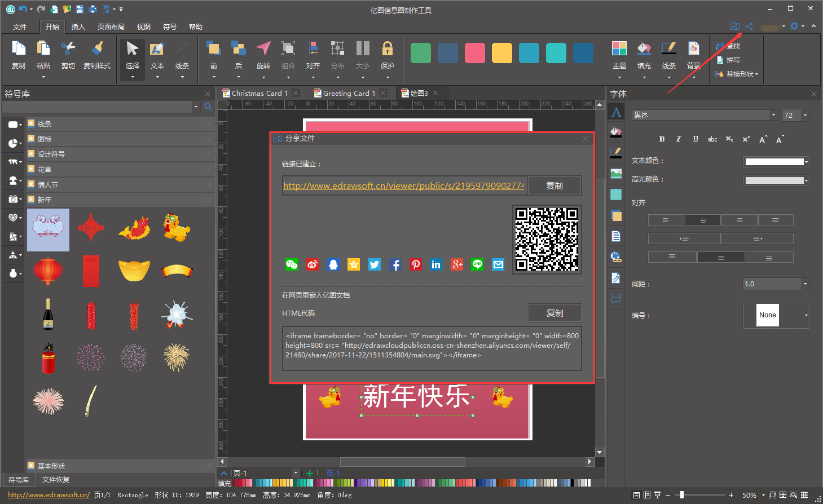The height and width of the screenshot is (504, 823).
Task: Select the green theme color swatch
Action: coord(421,53)
